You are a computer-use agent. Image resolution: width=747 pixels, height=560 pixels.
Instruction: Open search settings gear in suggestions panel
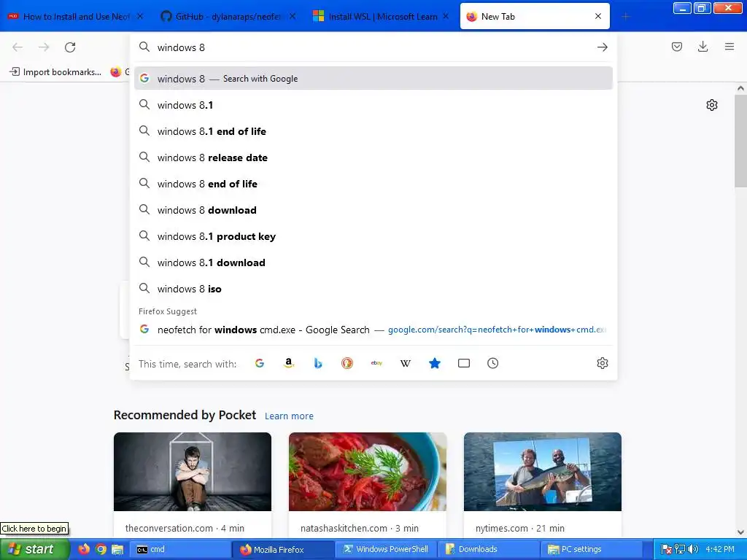pyautogui.click(x=602, y=363)
